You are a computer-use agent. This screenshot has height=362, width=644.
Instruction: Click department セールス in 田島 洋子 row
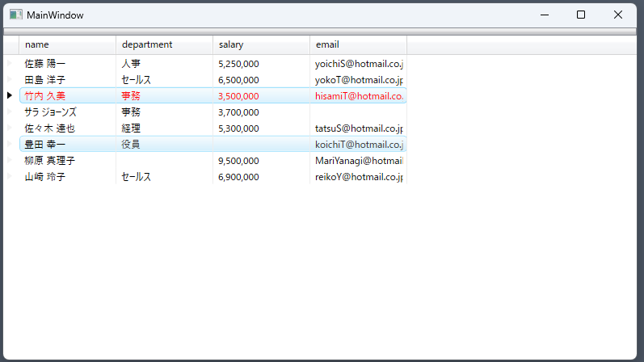(164, 80)
